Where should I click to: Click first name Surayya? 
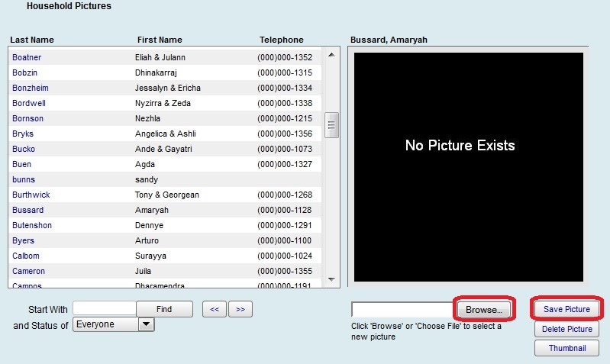pyautogui.click(x=150, y=256)
